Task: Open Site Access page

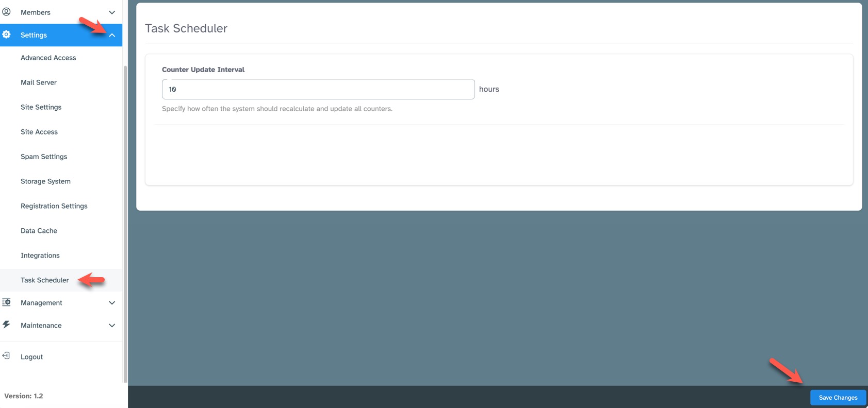Action: 39,132
